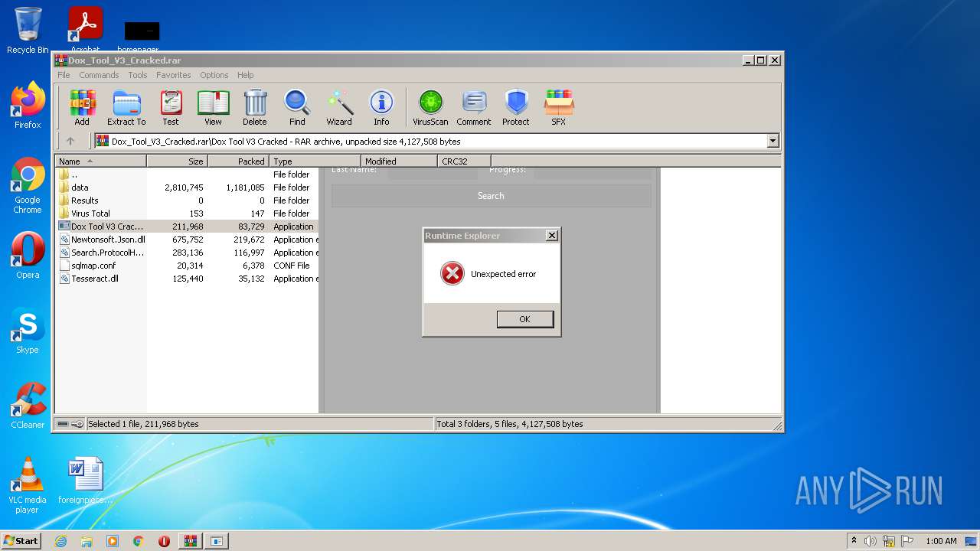Image resolution: width=980 pixels, height=551 pixels.
Task: Click the WinRAR taskbar button
Action: coord(191,541)
